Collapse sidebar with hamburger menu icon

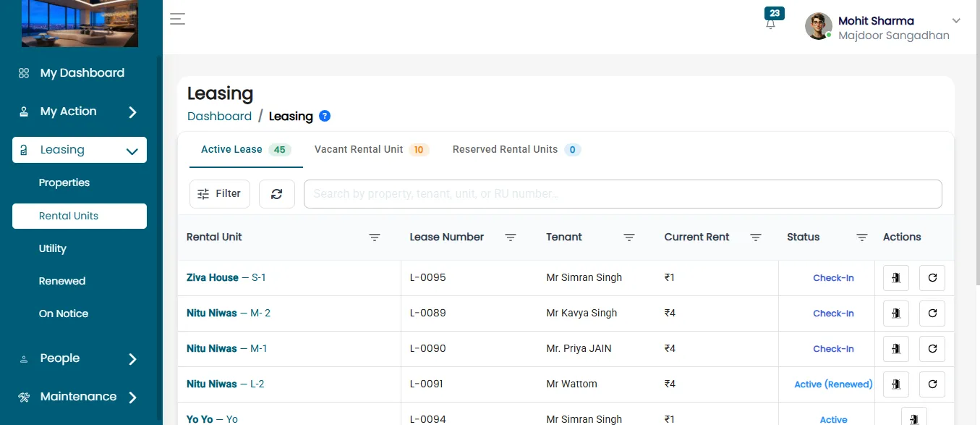178,20
